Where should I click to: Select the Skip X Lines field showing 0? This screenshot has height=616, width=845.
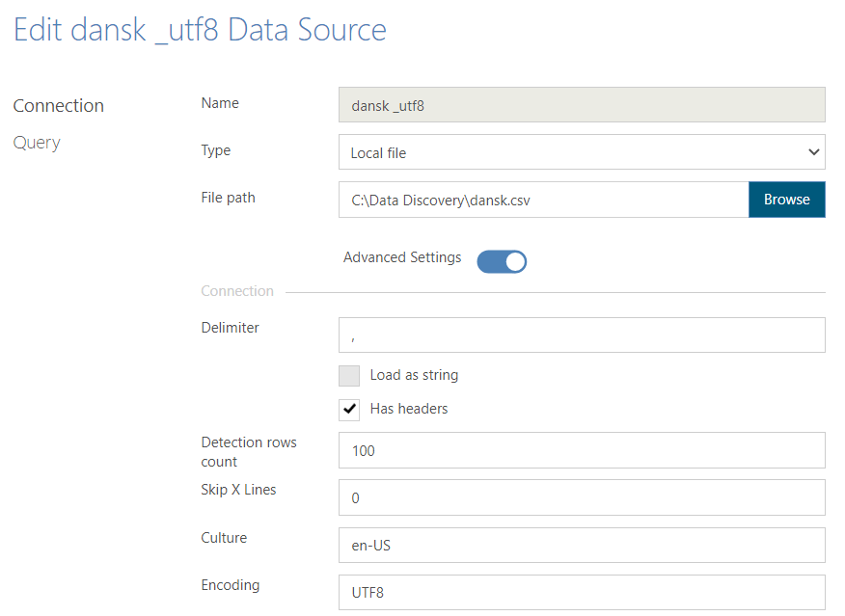click(582, 497)
